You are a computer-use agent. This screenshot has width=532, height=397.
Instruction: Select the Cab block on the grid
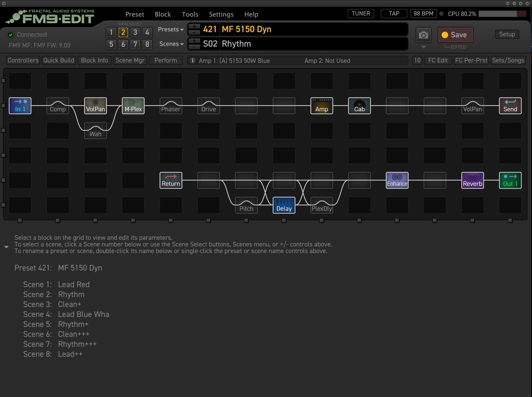click(x=359, y=106)
